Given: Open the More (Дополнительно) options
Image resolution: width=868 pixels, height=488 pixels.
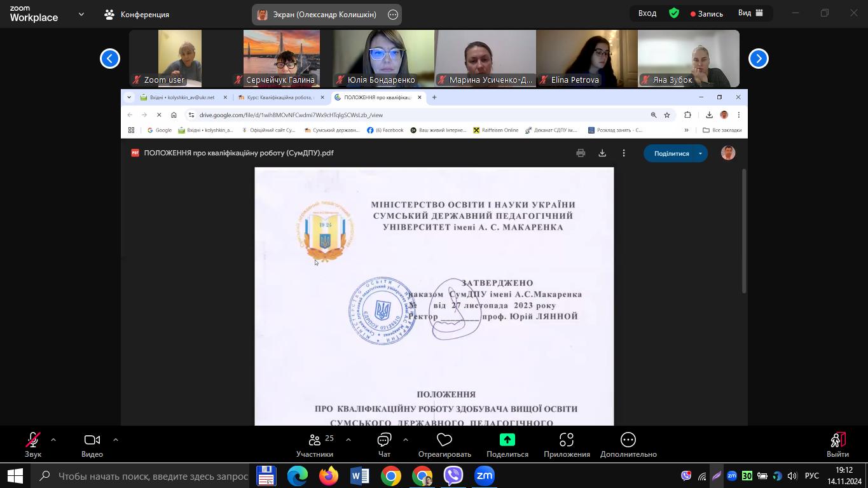Looking at the screenshot, I should click(628, 444).
